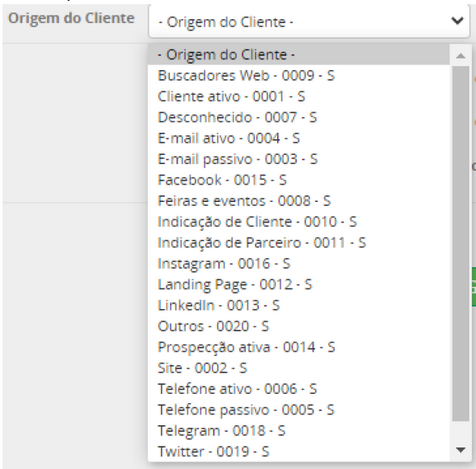Pick LinkedIn - 0013 from list
Image resolution: width=476 pixels, height=469 pixels.
pyautogui.click(x=299, y=305)
